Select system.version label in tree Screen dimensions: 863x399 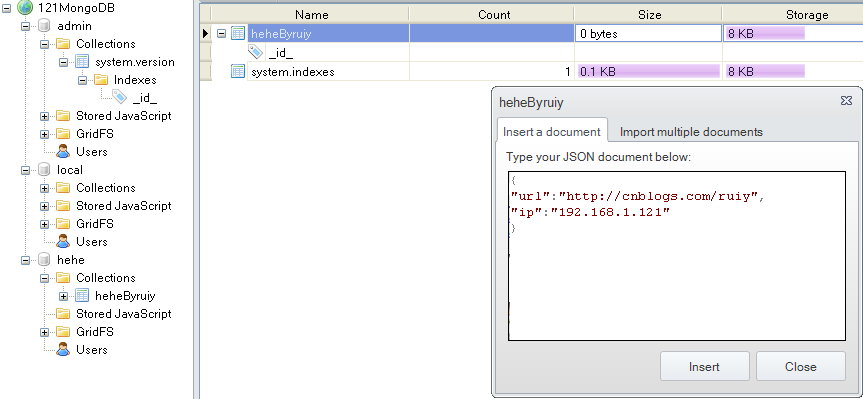tap(135, 62)
